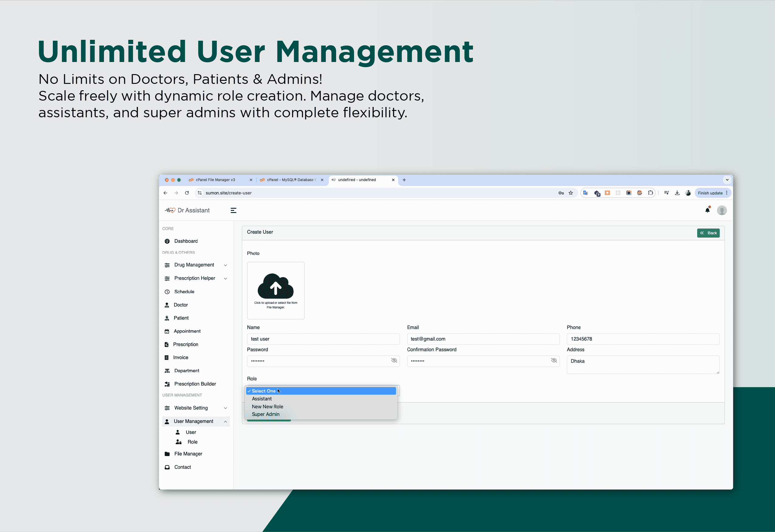Open the Doctor section
Screen dimensions: 775x532
(x=181, y=305)
